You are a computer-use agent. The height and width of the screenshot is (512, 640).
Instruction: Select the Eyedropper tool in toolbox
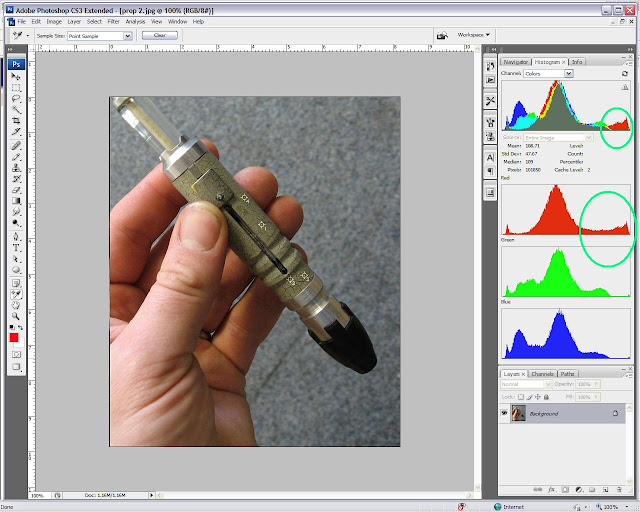pos(16,294)
